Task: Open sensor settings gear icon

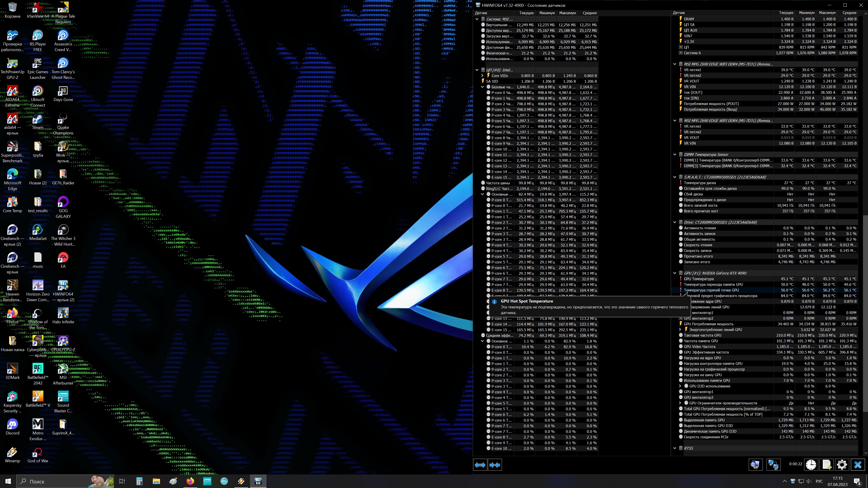Action: tap(842, 465)
